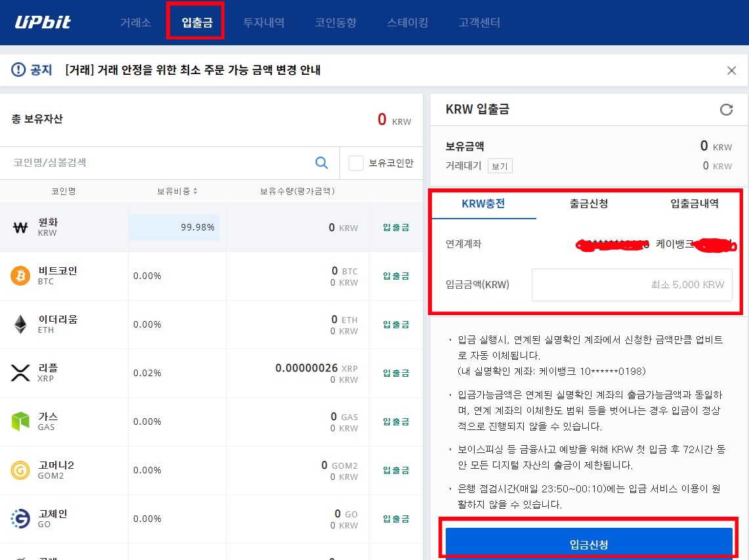The image size is (749, 560).
Task: Open 입출금 for 비트코인 row
Action: pos(396,276)
